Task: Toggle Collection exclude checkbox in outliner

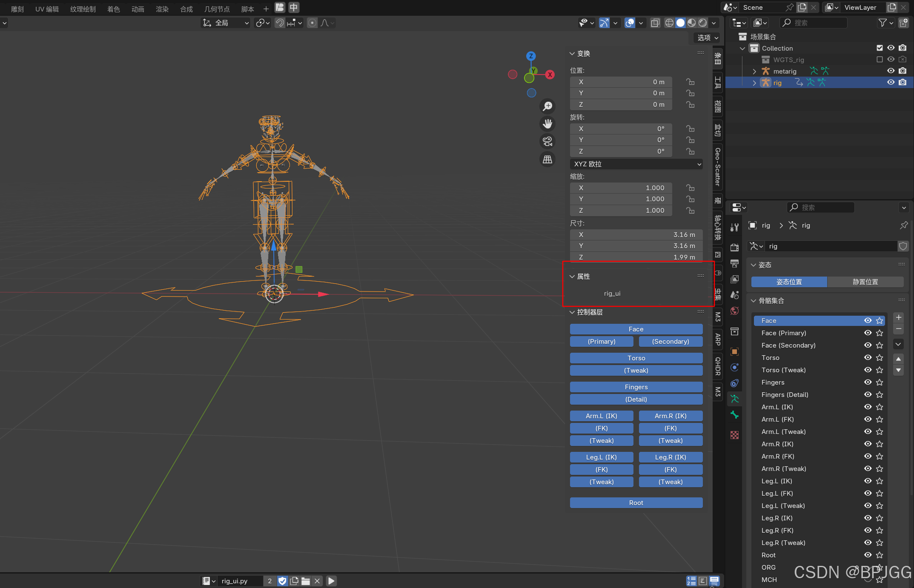Action: click(880, 48)
